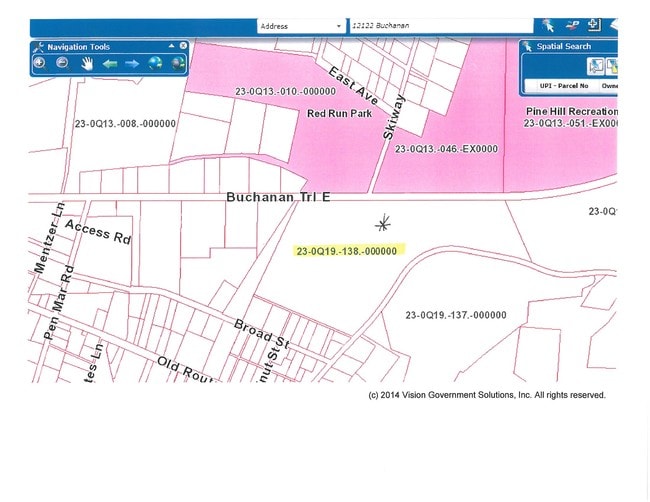Viewport: 650px width, 502px height.
Task: Go to previous map extent arrow
Action: coord(109,63)
